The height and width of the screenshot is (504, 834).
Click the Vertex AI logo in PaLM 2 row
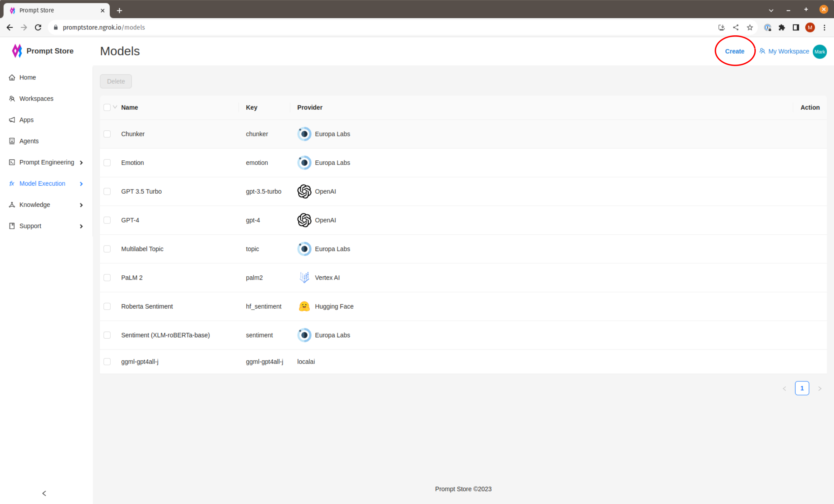(x=304, y=278)
